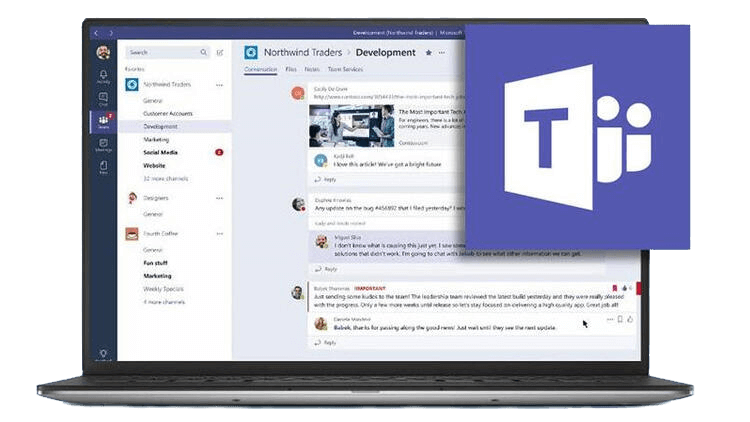This screenshot has width=750, height=422.
Task: Open more options on Carole's reply
Action: click(x=610, y=320)
